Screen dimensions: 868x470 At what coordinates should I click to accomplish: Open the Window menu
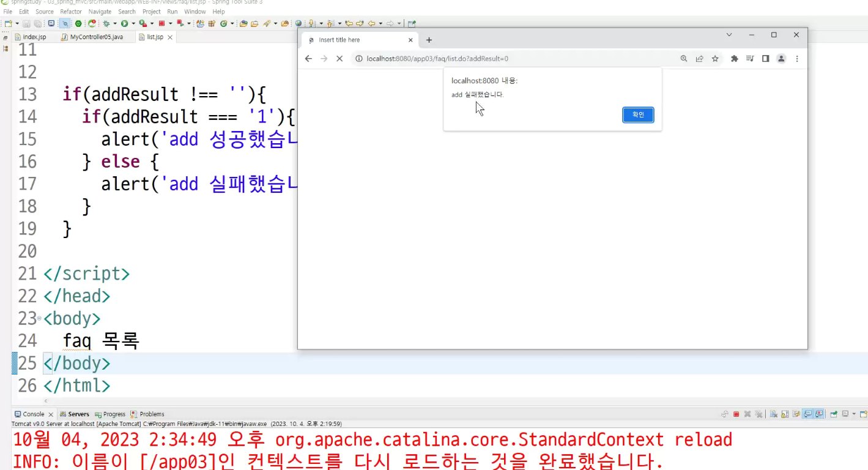coord(195,12)
